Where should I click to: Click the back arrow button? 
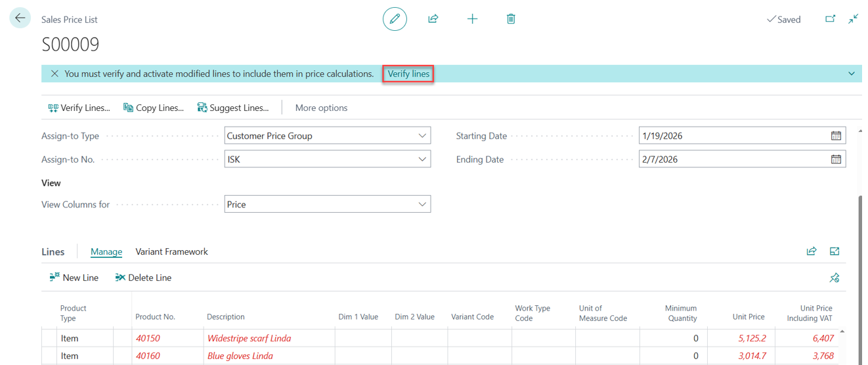[20, 18]
